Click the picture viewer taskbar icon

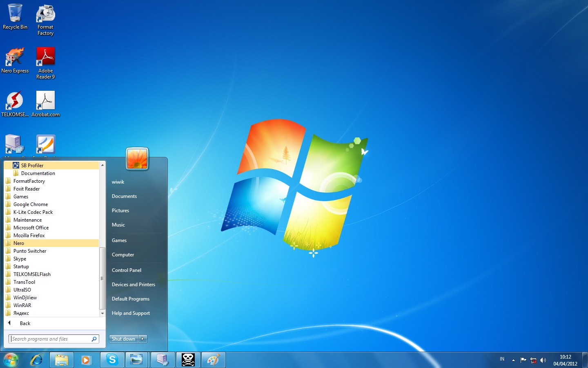(x=136, y=360)
